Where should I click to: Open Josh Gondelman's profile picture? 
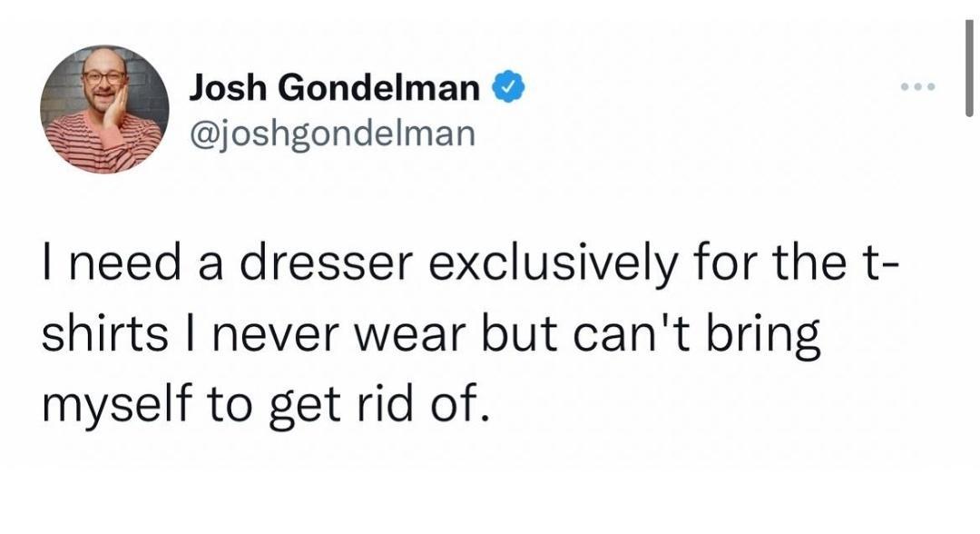tap(104, 108)
